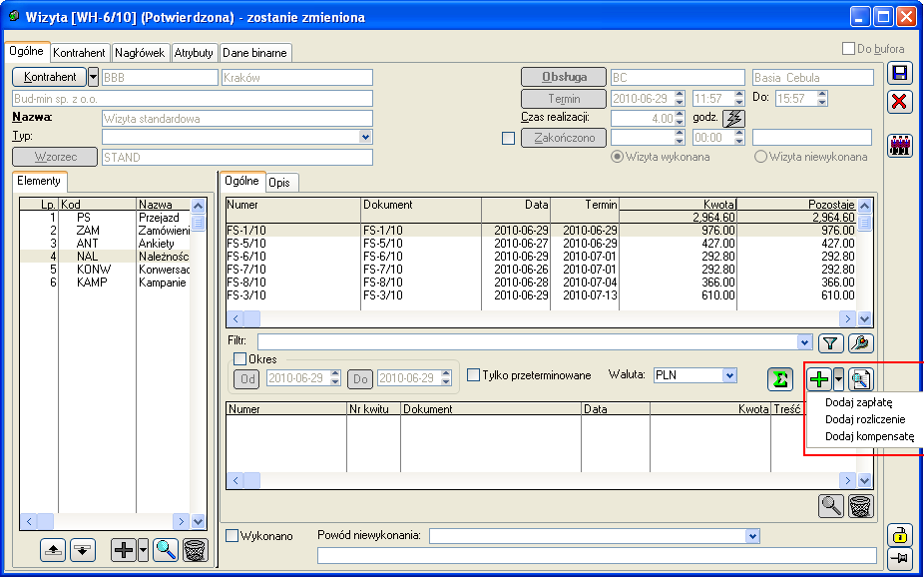Tick the checkbox left of Zakończono
The image size is (924, 577).
[508, 139]
